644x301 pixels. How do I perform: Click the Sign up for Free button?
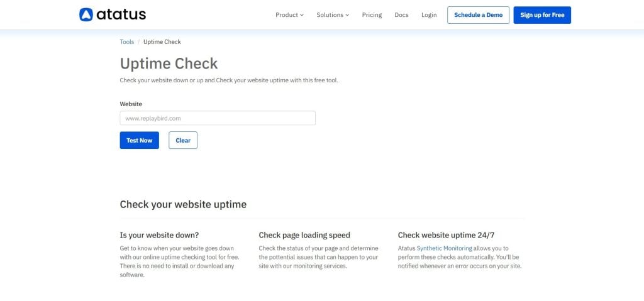[x=541, y=15]
